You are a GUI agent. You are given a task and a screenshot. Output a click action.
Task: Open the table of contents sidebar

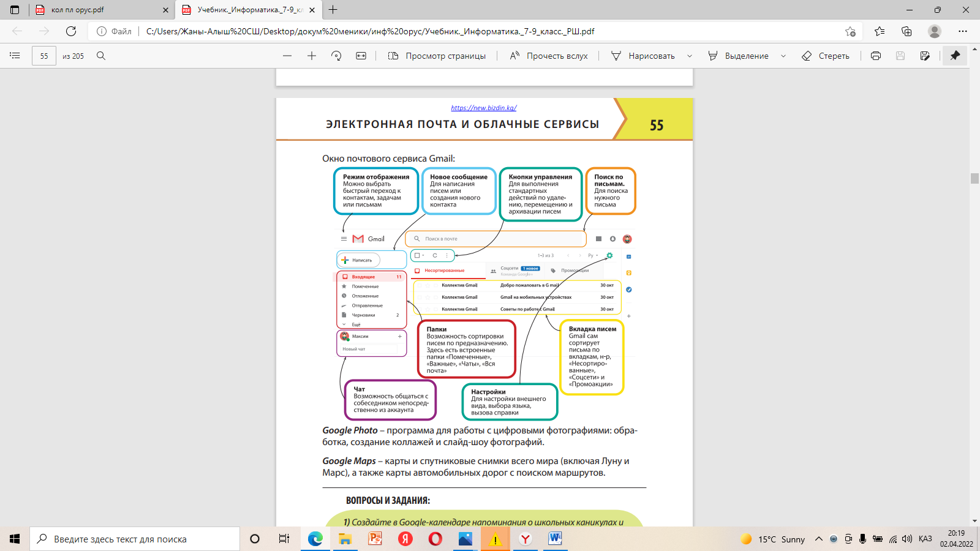(x=15, y=56)
